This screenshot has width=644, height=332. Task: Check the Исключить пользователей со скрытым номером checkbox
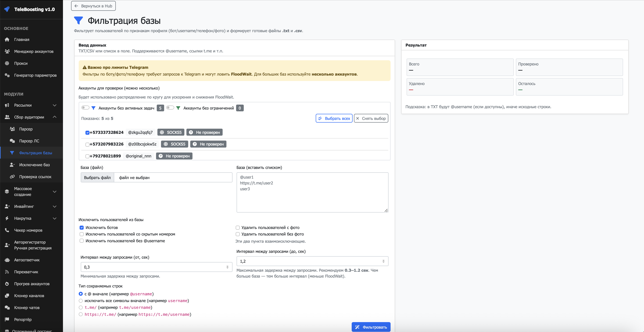81,234
